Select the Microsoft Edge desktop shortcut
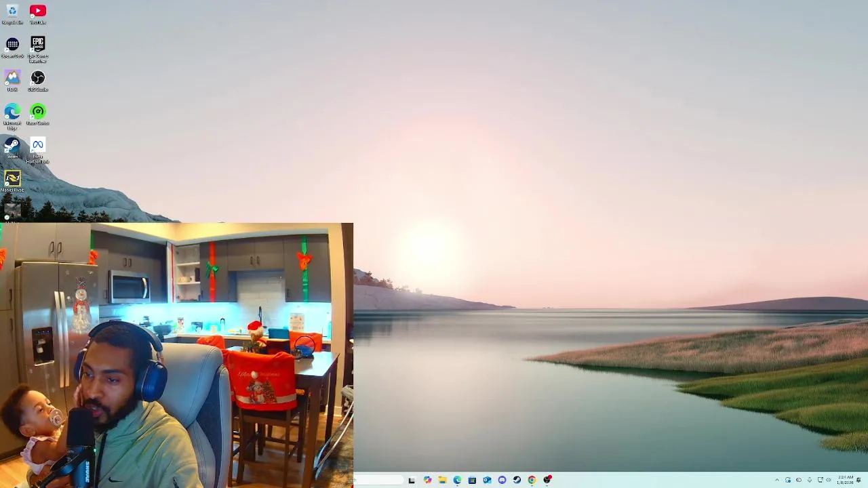This screenshot has width=868, height=488. tap(12, 117)
